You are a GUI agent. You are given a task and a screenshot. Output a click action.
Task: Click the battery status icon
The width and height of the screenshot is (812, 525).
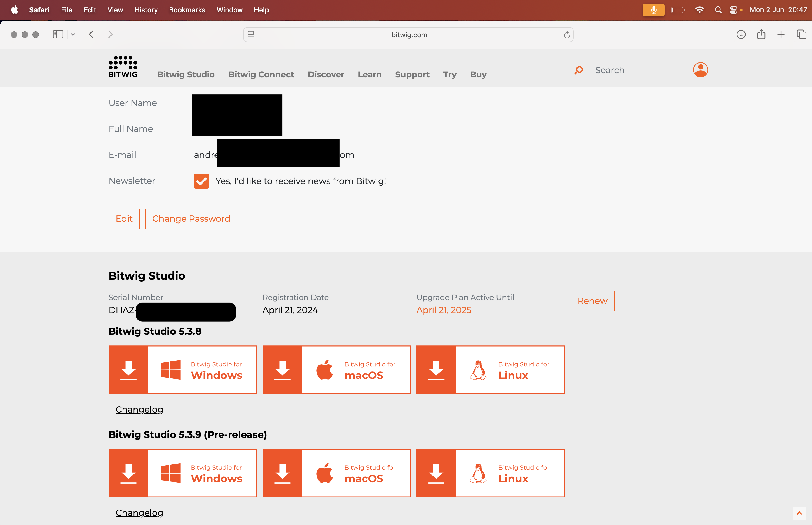(677, 10)
